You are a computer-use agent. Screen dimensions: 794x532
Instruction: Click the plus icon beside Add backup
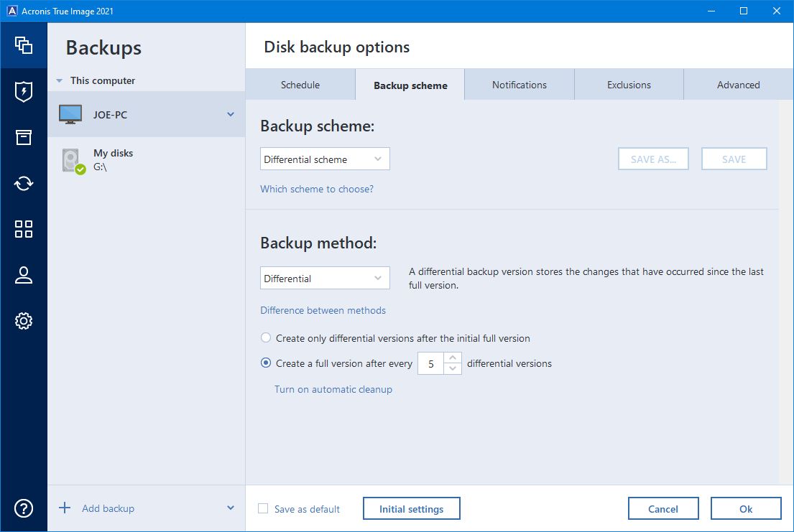coord(65,508)
